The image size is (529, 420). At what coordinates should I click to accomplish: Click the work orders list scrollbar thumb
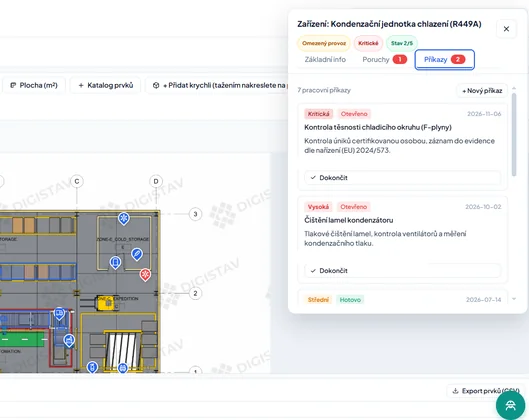pos(514,135)
